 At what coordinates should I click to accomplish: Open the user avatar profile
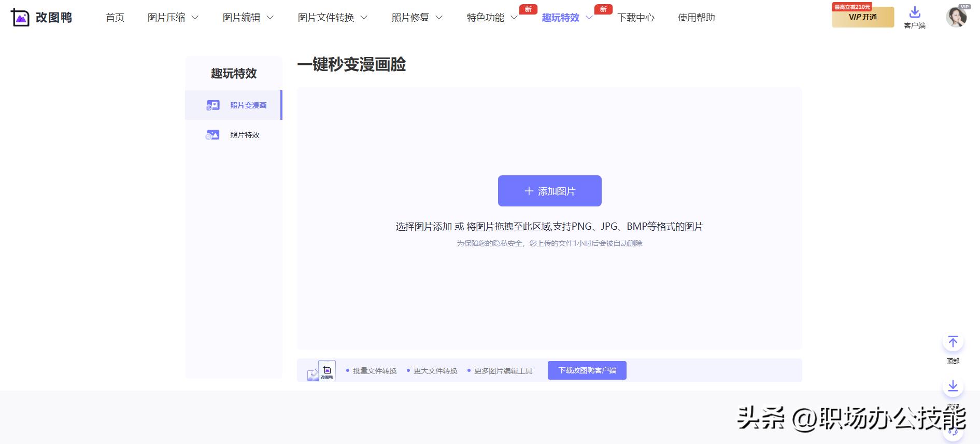tap(956, 17)
